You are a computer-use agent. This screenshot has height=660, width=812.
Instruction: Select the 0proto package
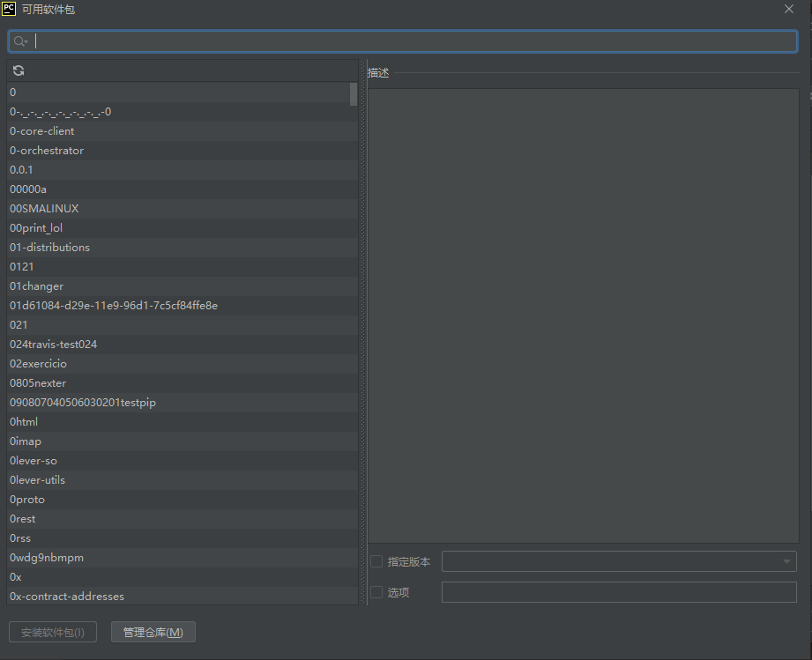pos(183,500)
